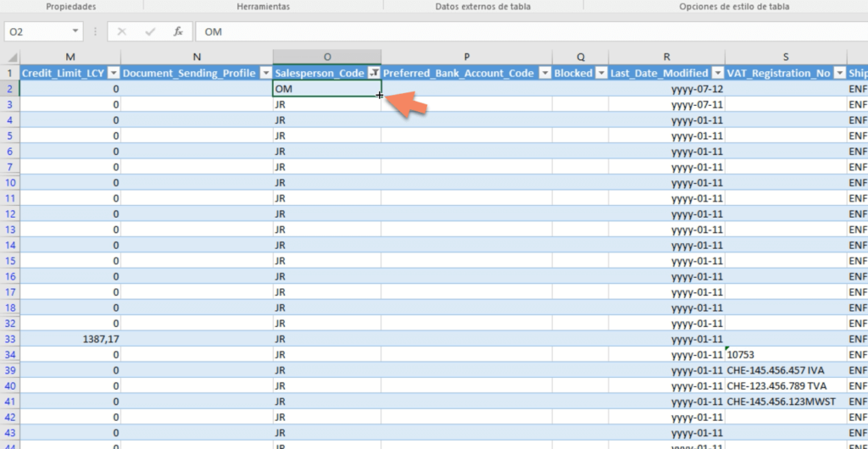Expand Last_Date_Modified filter dropdown

(717, 74)
